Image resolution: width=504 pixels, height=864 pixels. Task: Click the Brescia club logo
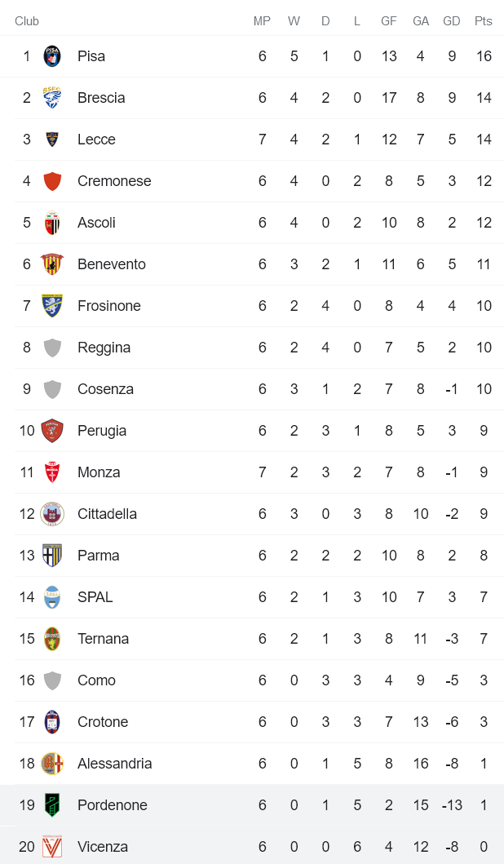(52, 98)
